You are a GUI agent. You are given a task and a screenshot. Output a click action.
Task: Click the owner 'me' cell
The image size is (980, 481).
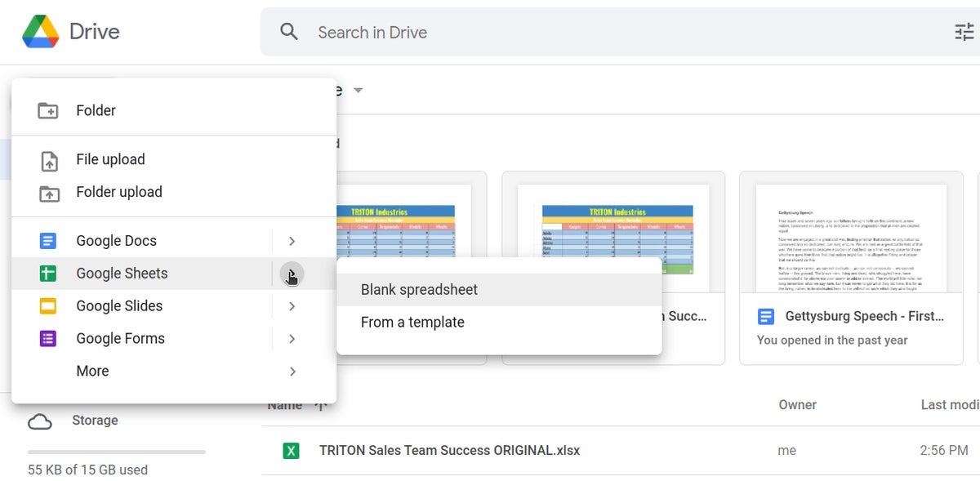(x=787, y=451)
